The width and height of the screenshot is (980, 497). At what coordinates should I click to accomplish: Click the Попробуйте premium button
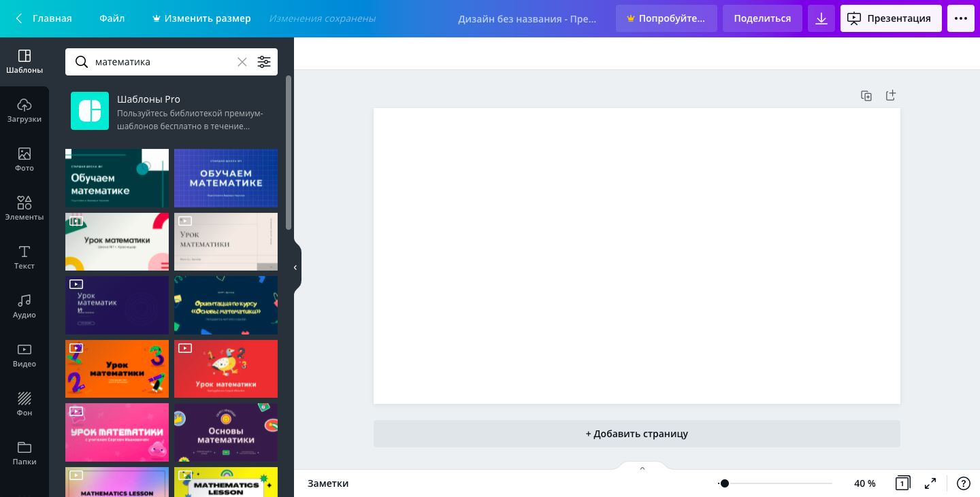click(x=666, y=18)
